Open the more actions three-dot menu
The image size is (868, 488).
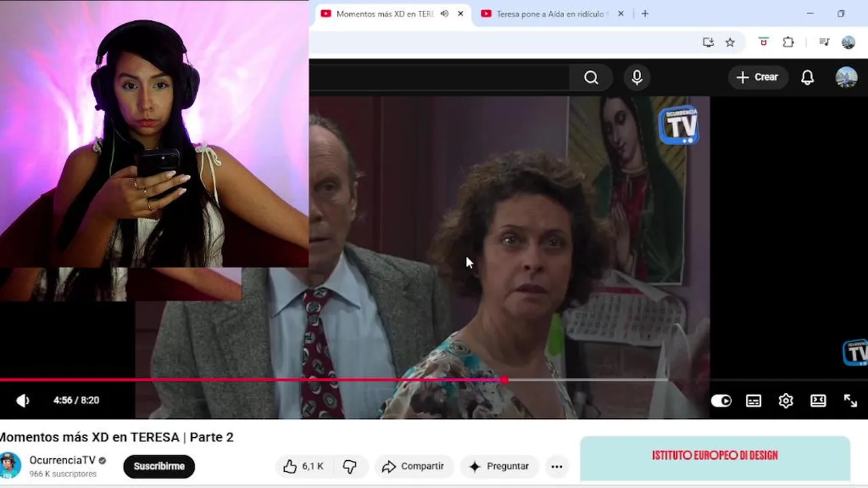[557, 466]
